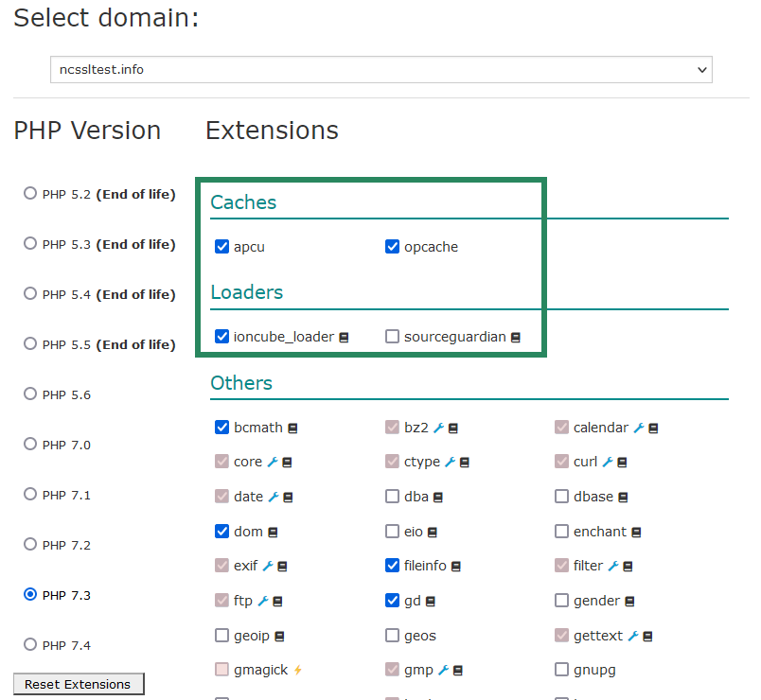Click the book icon next to bcmath
The image size is (761, 700).
pos(293,428)
